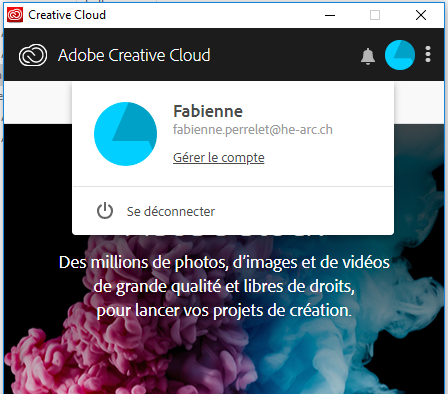Screen dimensions: 448x394
Task: Select the name Fabienne in the popup
Action: 208,111
